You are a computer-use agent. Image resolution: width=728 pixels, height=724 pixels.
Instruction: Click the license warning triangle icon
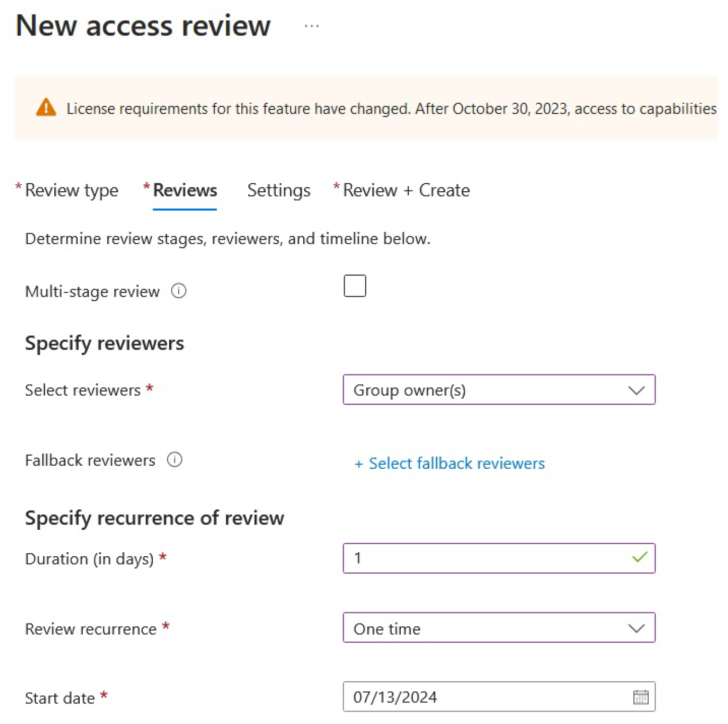click(x=46, y=108)
